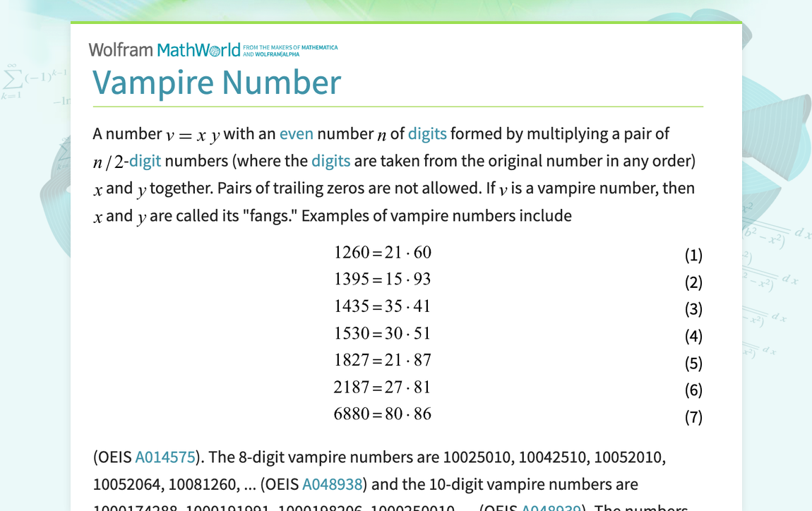Image resolution: width=812 pixels, height=511 pixels.
Task: Click the number 10081260 in the text
Action: [204, 485]
